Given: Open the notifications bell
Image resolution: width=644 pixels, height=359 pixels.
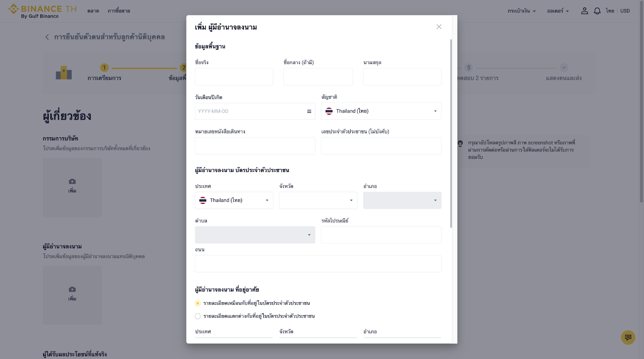Looking at the screenshot, I should (597, 11).
